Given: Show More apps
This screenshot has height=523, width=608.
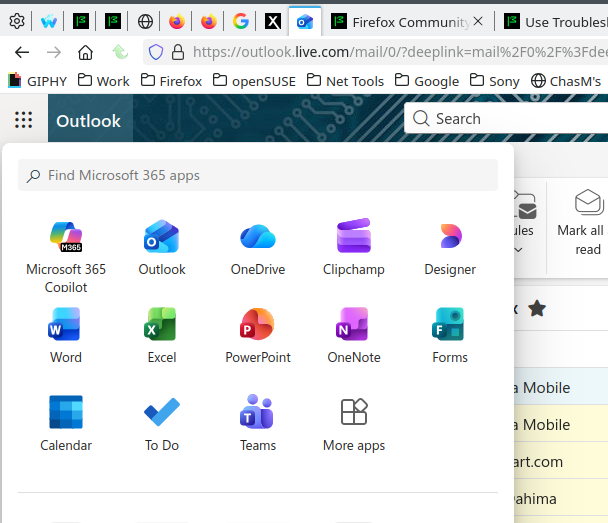Looking at the screenshot, I should coord(354,423).
